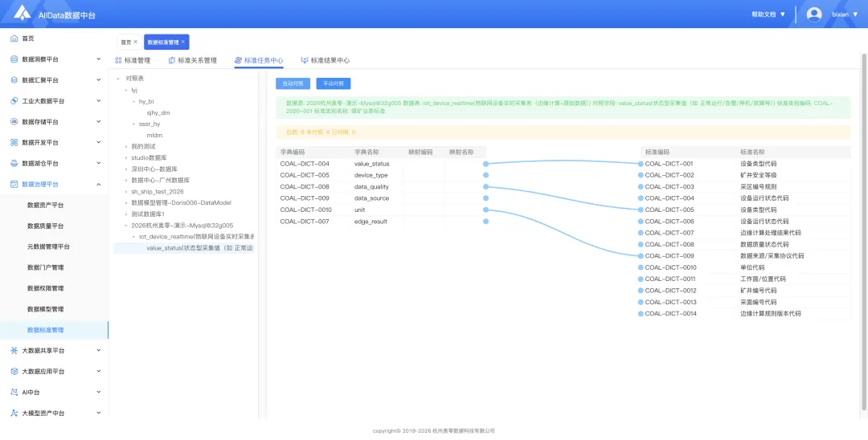Select 深圳中心-数据库 tree item

[x=154, y=169]
